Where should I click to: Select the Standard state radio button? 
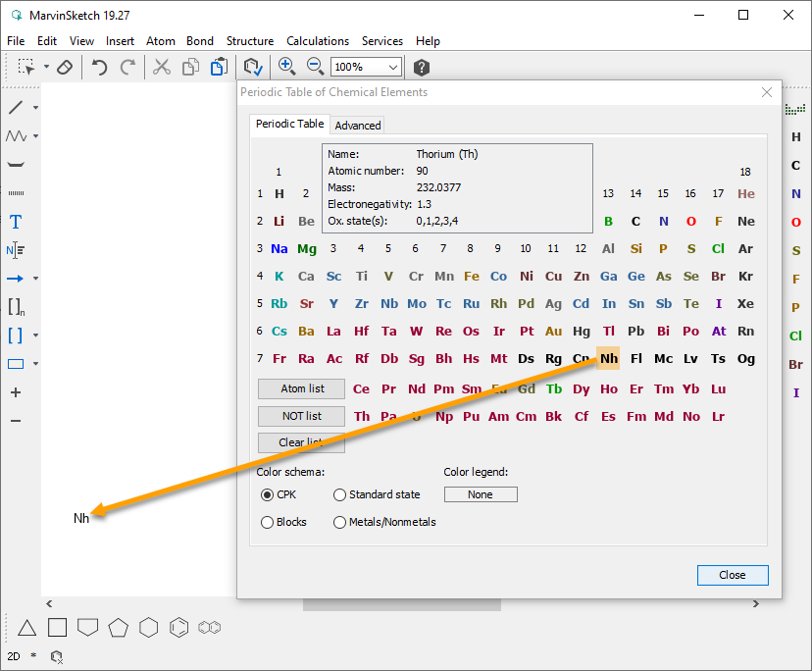339,494
